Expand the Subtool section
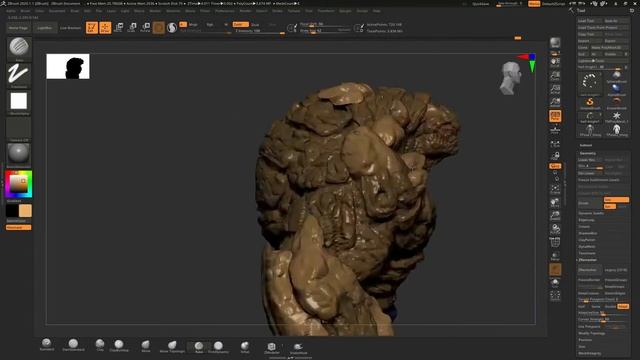640x360 pixels. [586, 145]
